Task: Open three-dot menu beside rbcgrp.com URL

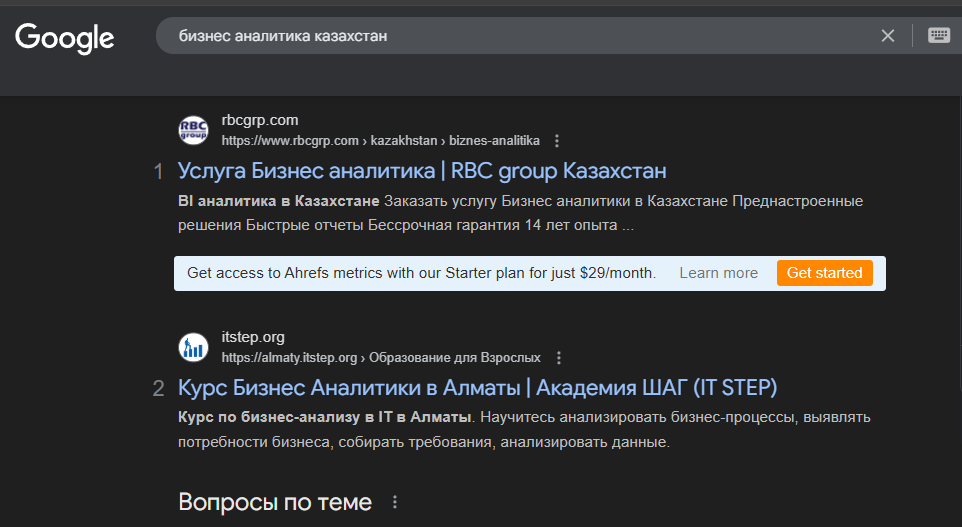Action: [557, 141]
